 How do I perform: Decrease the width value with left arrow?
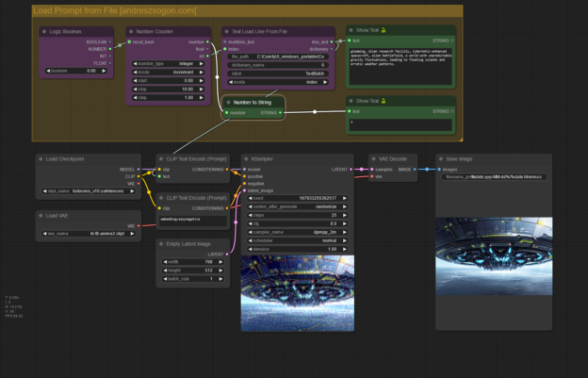pos(167,262)
